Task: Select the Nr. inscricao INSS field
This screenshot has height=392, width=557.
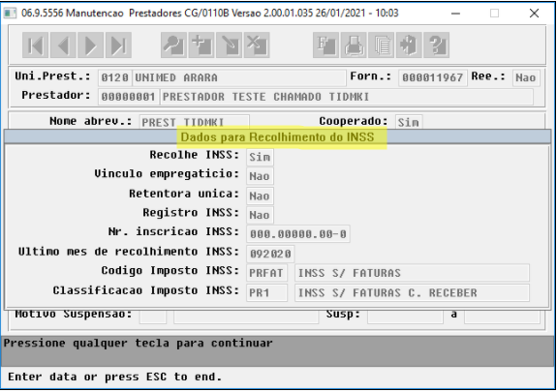Action: (298, 234)
